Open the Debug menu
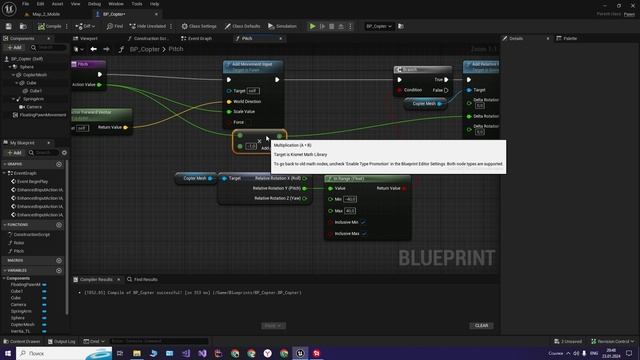640x360 pixels. [94, 4]
